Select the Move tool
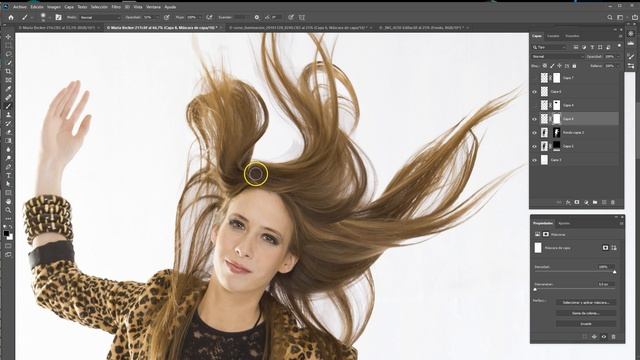Viewport: 640px width, 360px height. 8,37
